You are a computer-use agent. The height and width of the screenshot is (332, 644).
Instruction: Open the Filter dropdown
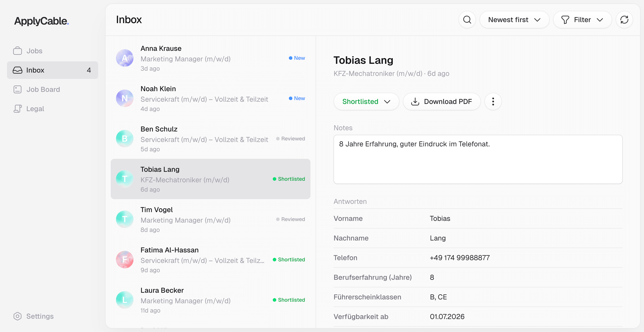click(582, 19)
